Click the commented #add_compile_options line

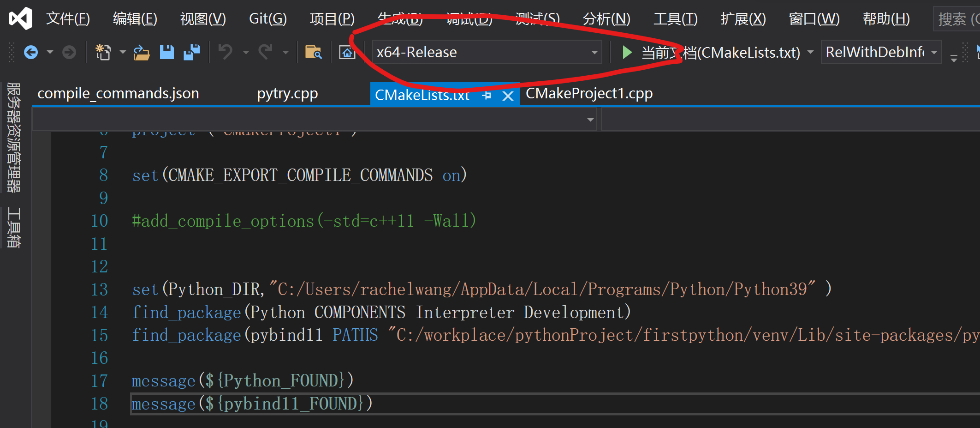pos(304,221)
